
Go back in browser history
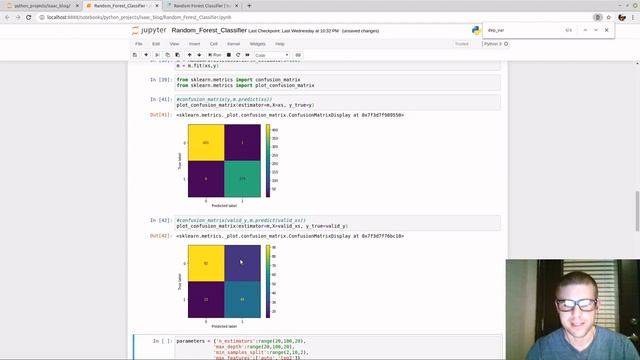(x=7, y=17)
